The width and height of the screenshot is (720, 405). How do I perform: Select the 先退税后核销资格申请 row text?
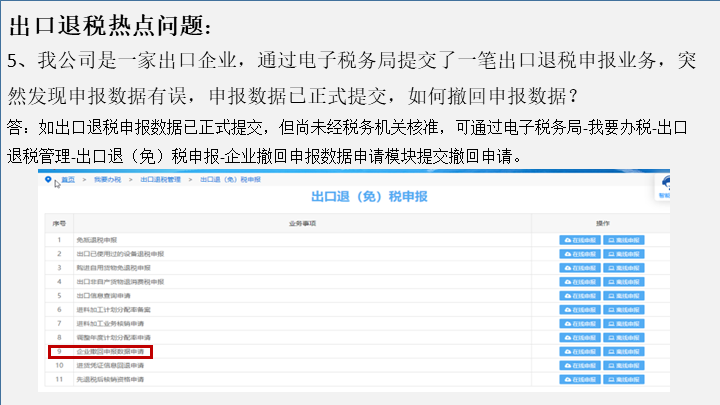[x=110, y=380]
